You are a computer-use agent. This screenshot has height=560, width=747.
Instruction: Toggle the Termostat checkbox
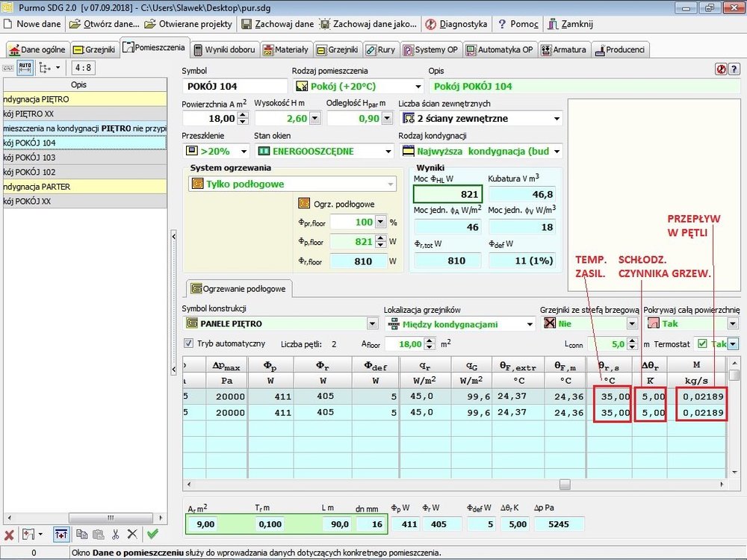point(701,343)
